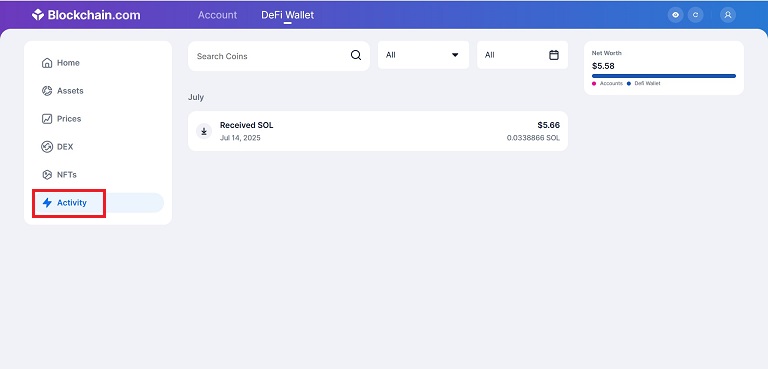This screenshot has width=768, height=369.
Task: Click the Jul 14, 2025 date
Action: point(240,138)
